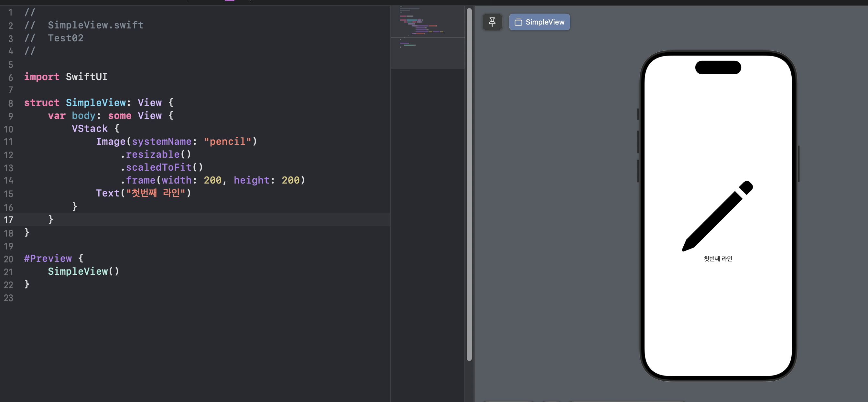This screenshot has width=868, height=402.
Task: Click the height value 200
Action: tap(290, 180)
